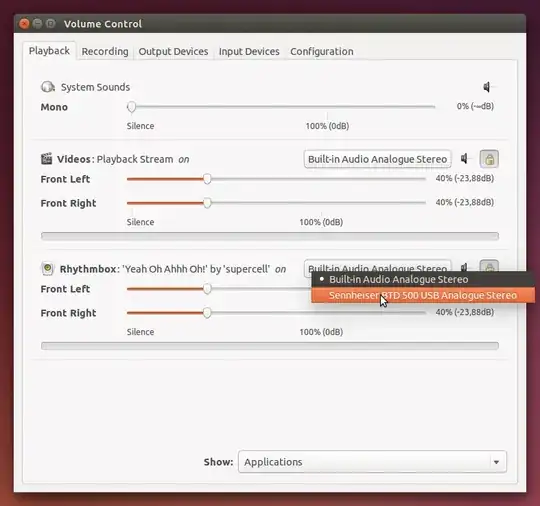The height and width of the screenshot is (506, 540).
Task: Select Built-in Audio Analogue Stereo menu item
Action: pos(423,279)
